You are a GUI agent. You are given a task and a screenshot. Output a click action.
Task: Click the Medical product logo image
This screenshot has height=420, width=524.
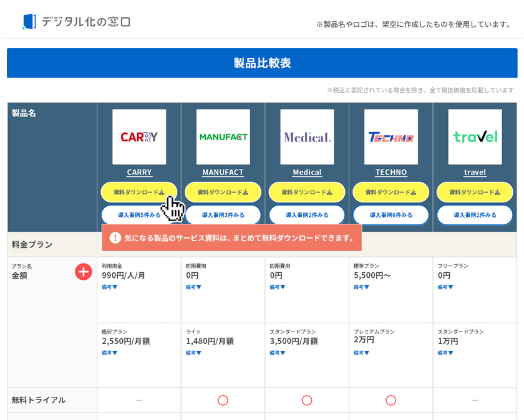point(307,137)
